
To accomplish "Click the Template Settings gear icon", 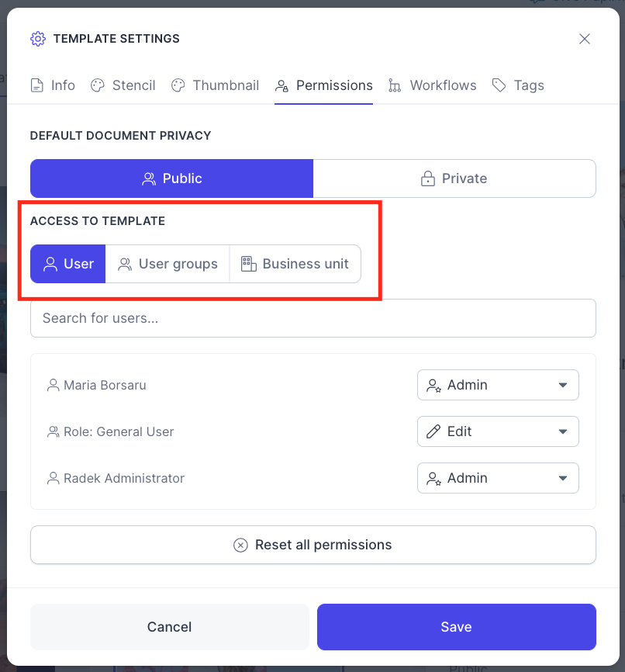I will pyautogui.click(x=38, y=39).
